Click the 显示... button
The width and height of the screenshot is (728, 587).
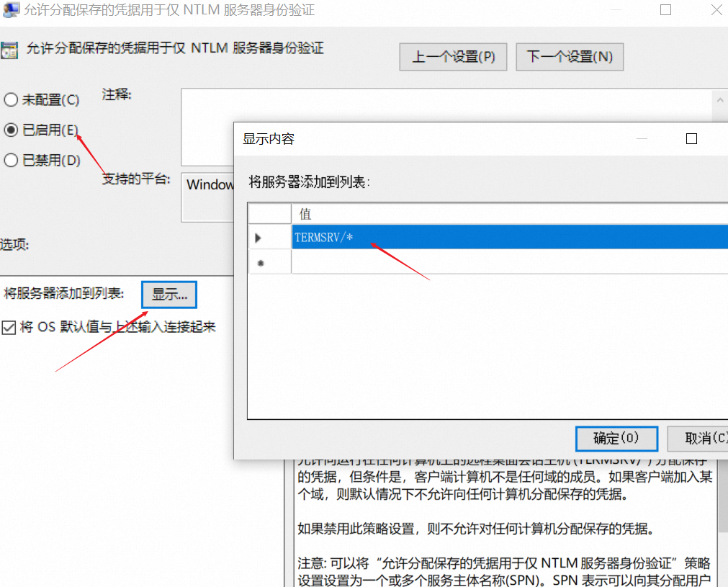pyautogui.click(x=169, y=295)
